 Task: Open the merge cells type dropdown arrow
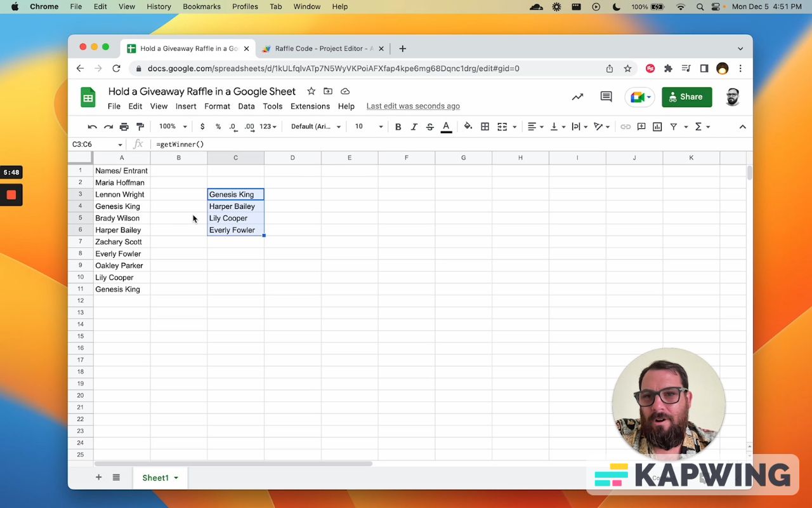pos(514,127)
